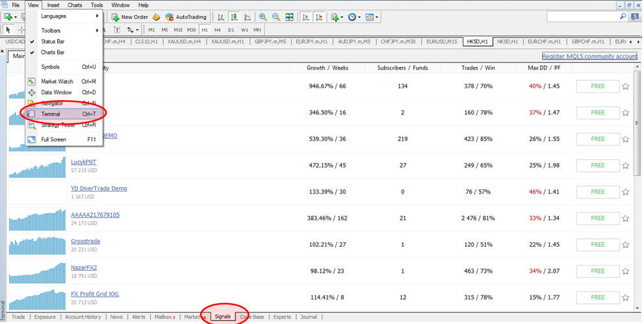Open the LucykPNT signal link

point(83,162)
